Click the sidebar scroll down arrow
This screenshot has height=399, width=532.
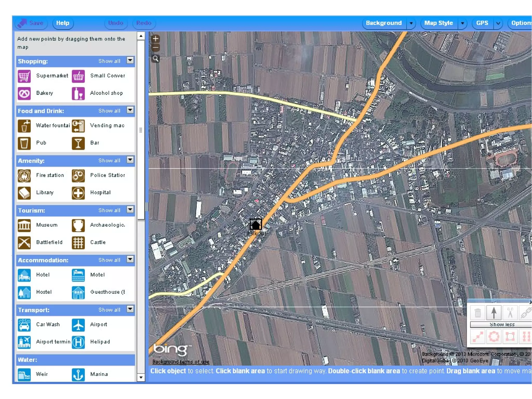point(141,377)
